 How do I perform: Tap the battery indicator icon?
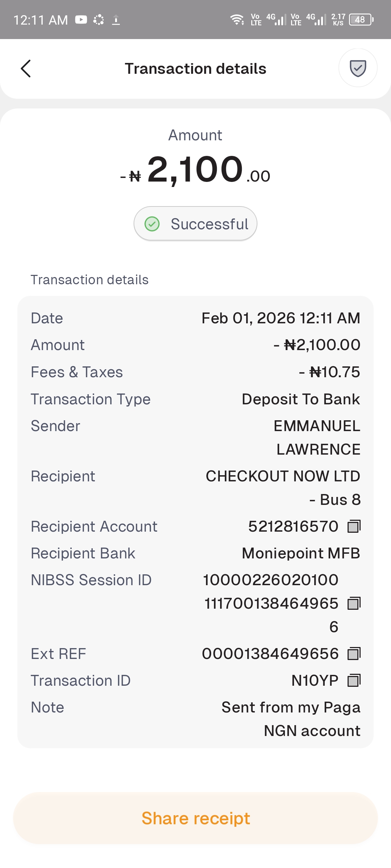(361, 20)
